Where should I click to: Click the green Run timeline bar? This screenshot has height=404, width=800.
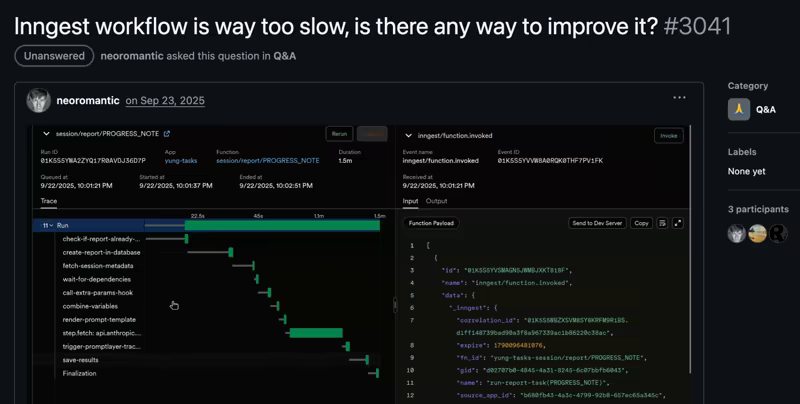pyautogui.click(x=282, y=225)
